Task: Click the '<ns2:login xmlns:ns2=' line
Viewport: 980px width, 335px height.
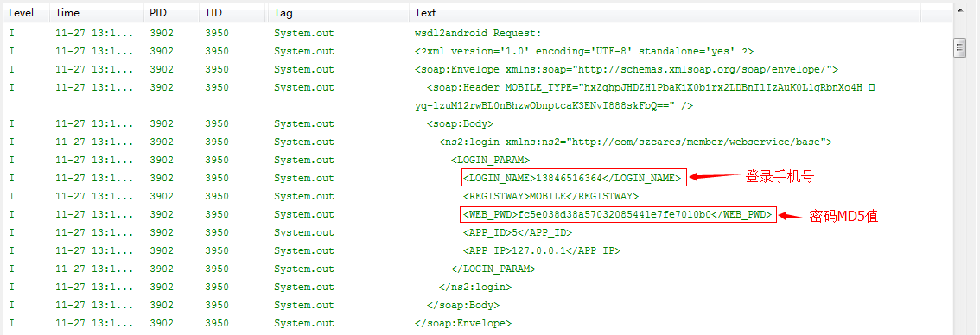Action: click(x=635, y=142)
